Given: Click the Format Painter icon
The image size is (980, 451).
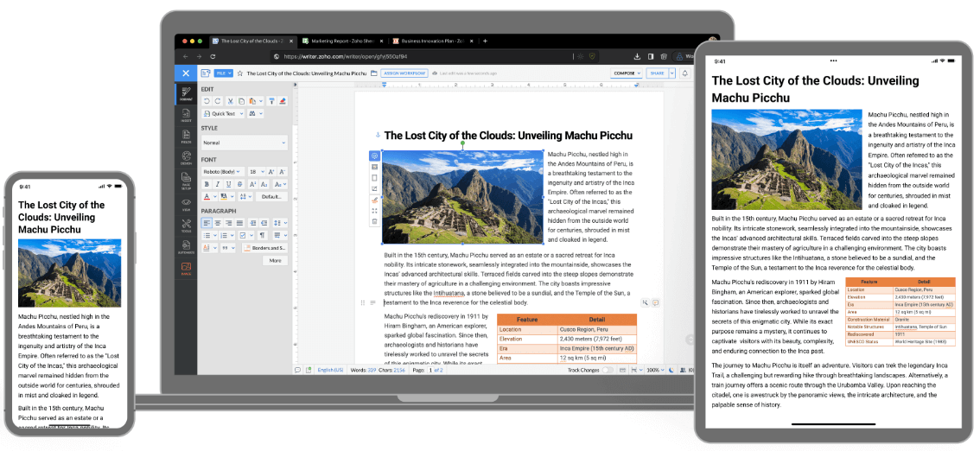Looking at the screenshot, I should [272, 101].
